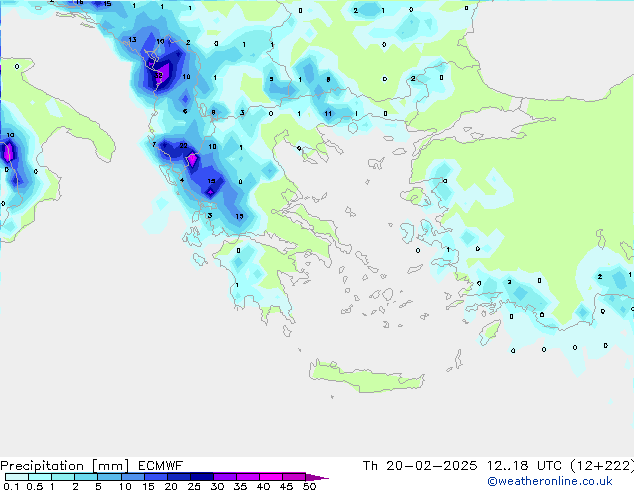Click the '20' legend scale label
The height and width of the screenshot is (490, 634).
[x=171, y=486]
